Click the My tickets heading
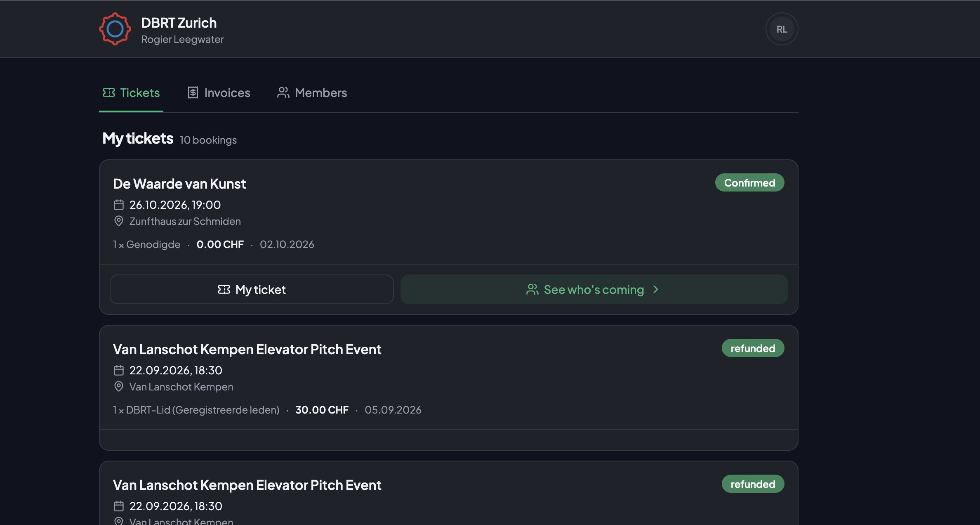980x525 pixels. (138, 138)
